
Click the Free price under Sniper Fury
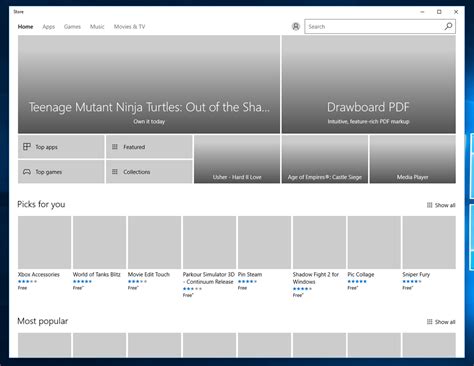[408, 288]
